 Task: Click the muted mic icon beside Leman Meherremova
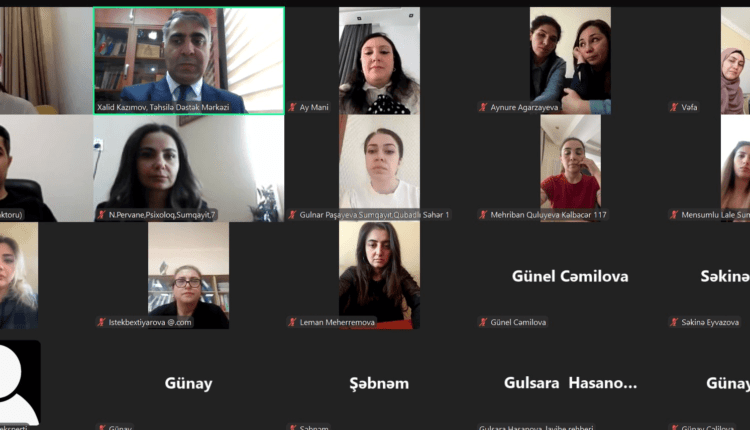pyautogui.click(x=292, y=322)
